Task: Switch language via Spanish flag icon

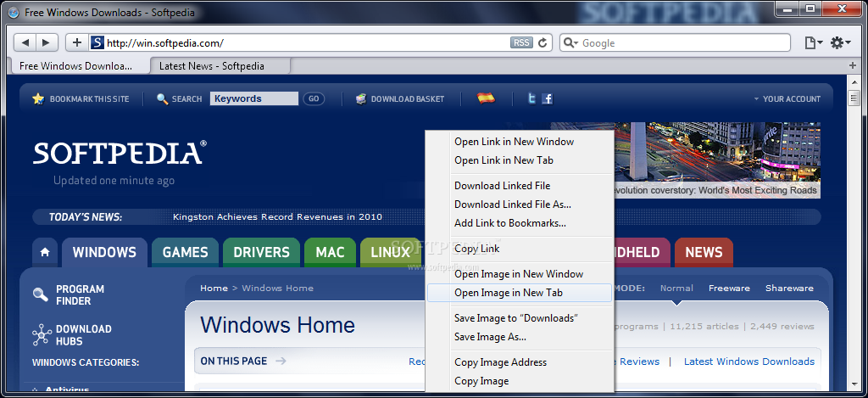Action: tap(486, 98)
